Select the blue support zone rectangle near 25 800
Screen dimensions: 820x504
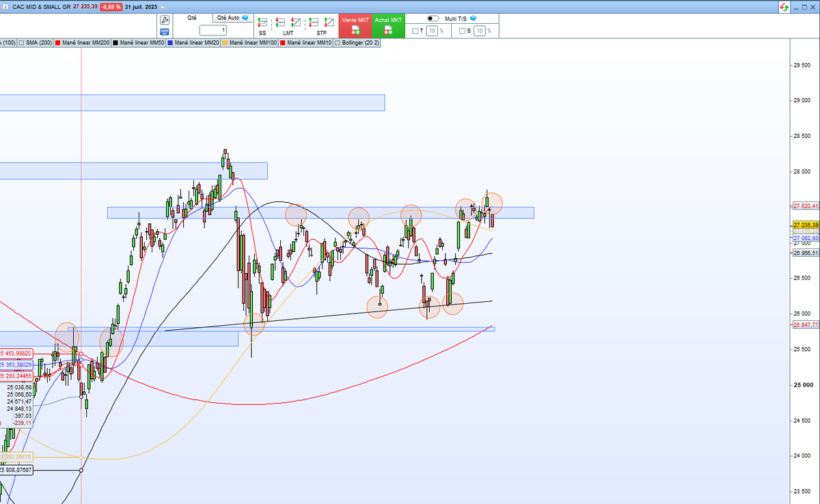click(x=281, y=329)
